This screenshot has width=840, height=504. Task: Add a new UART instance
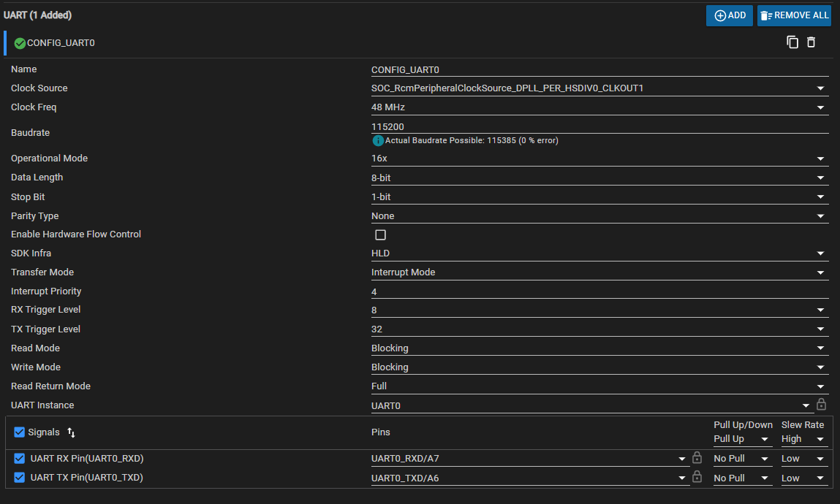point(729,15)
